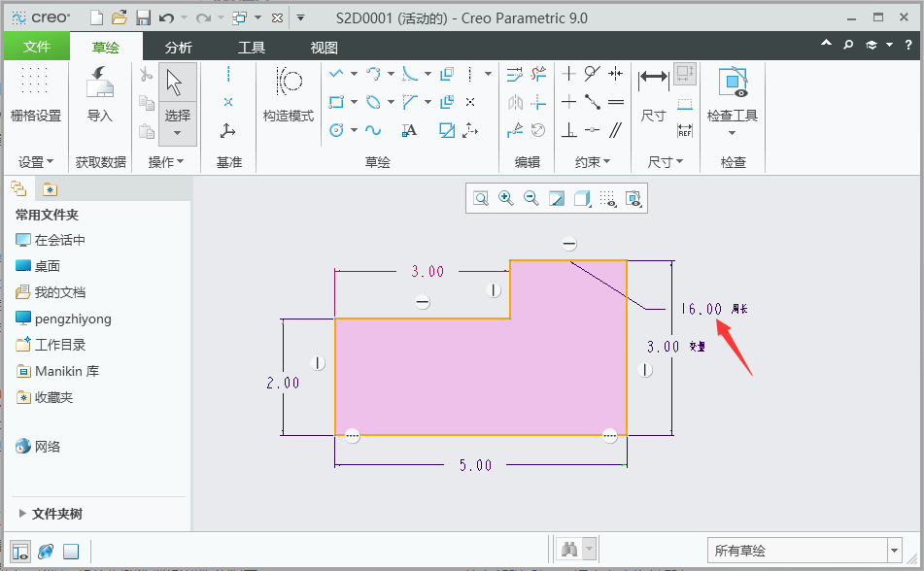Open the 所有草绘 filter combo box
The height and width of the screenshot is (571, 924).
(804, 551)
